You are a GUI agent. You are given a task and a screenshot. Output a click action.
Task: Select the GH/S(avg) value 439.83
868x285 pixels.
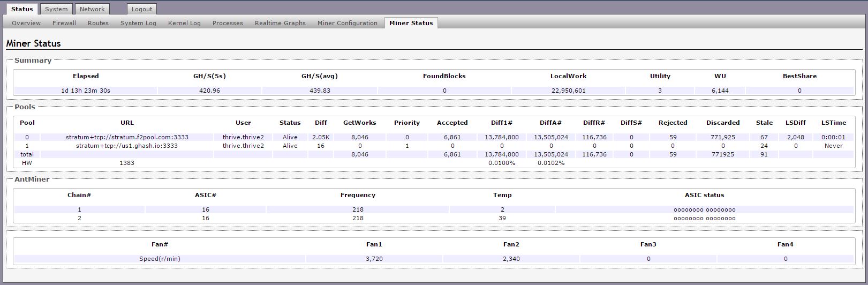click(x=320, y=91)
